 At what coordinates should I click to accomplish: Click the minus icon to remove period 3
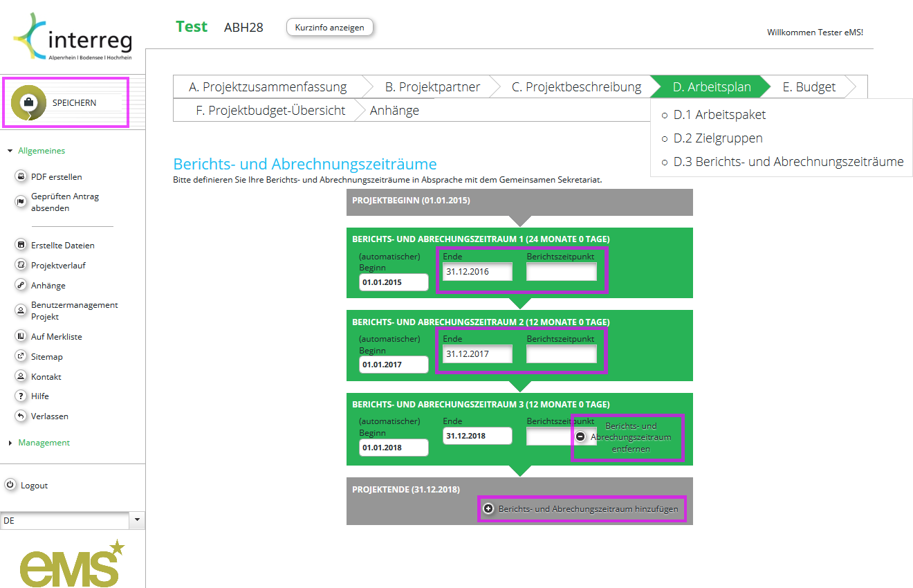[x=580, y=437]
